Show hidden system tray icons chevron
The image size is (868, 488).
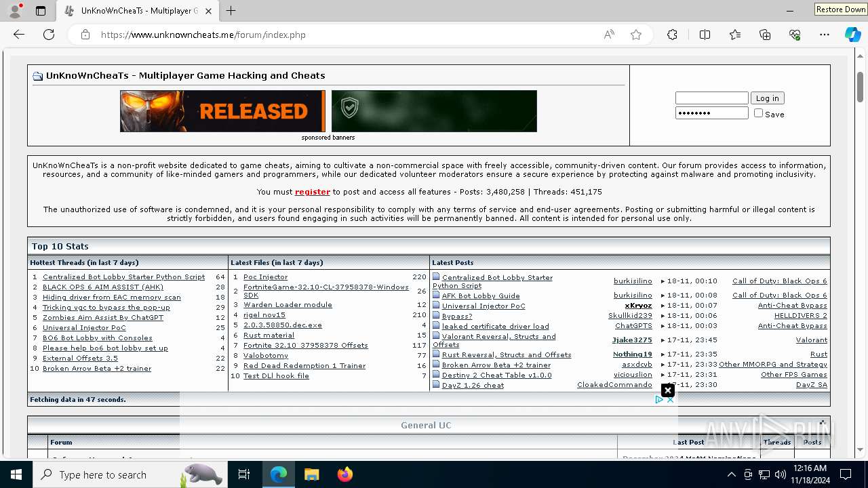[x=731, y=474]
